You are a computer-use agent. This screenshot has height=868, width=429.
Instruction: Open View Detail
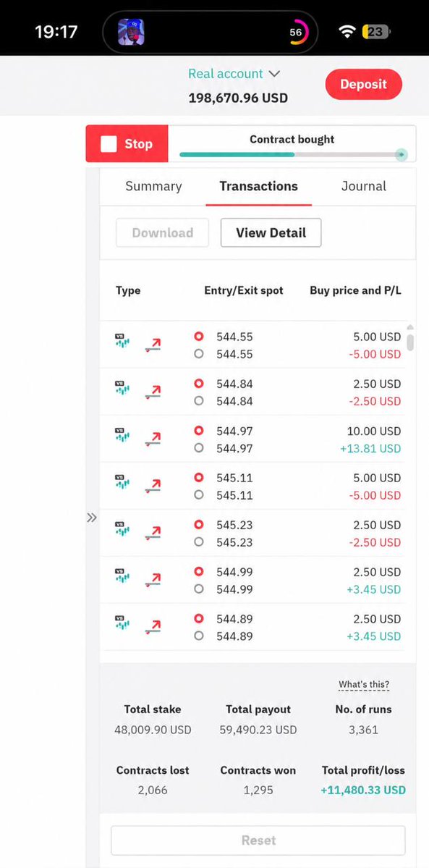271,232
